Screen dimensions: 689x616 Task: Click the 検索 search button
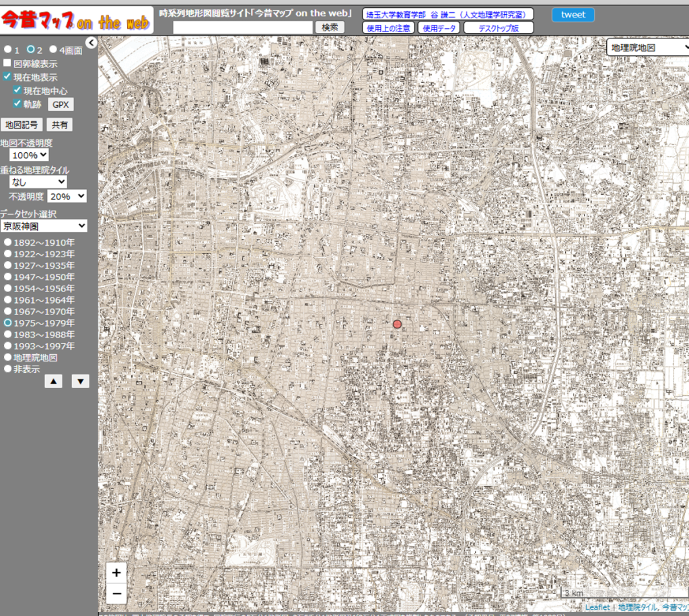pyautogui.click(x=330, y=28)
